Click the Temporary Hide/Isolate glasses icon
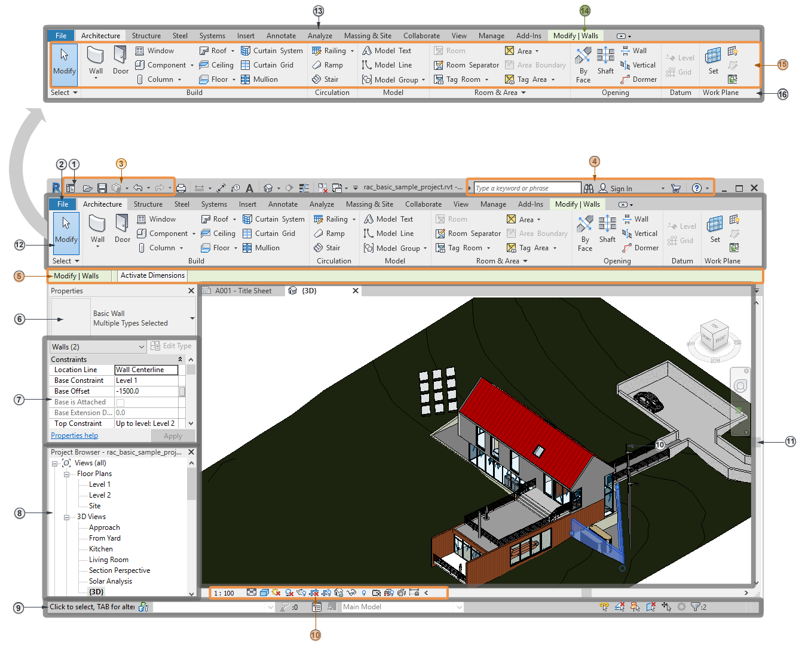The image size is (799, 672). click(x=351, y=593)
